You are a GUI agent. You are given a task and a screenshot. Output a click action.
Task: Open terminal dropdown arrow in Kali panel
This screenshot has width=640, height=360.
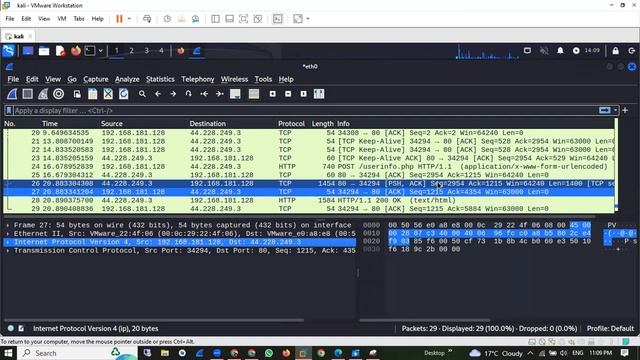(x=100, y=51)
